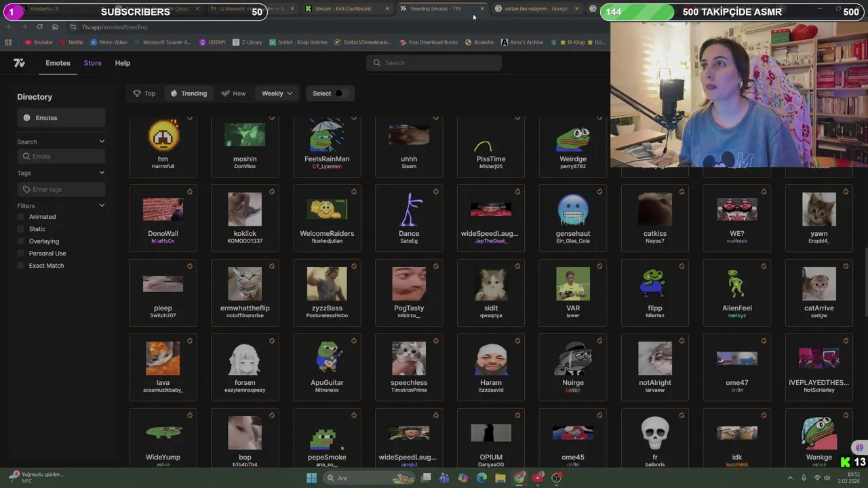Click the 7TV logo icon

point(19,63)
